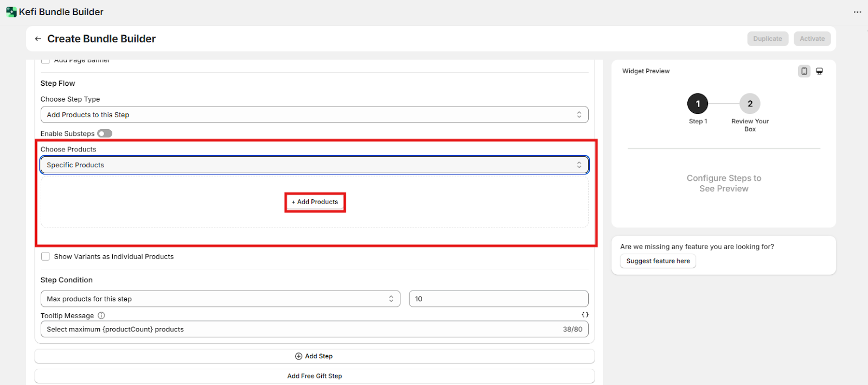Click Step 1 circle in widget preview
Screen dimensions: 868x385
698,104
